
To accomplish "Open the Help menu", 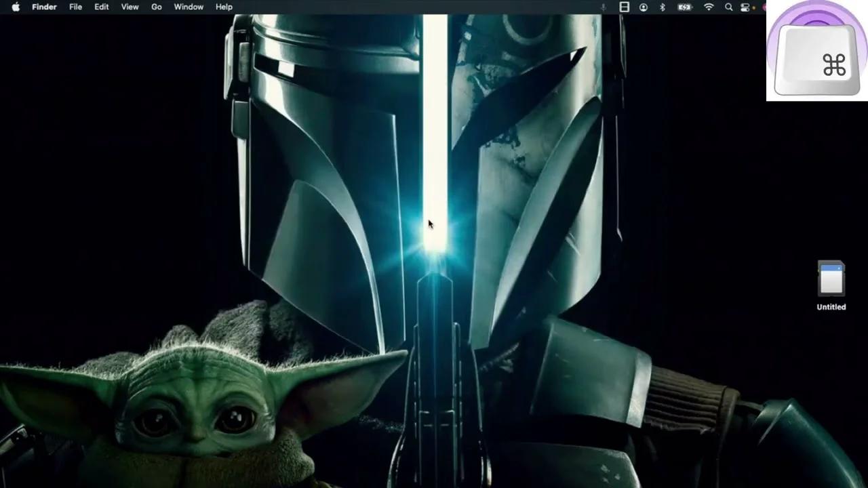I will (224, 7).
